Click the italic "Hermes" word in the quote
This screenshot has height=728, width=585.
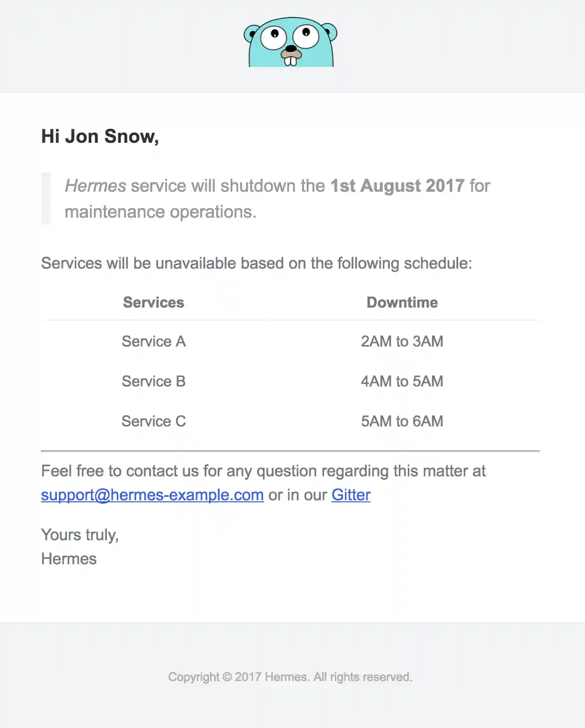click(95, 186)
